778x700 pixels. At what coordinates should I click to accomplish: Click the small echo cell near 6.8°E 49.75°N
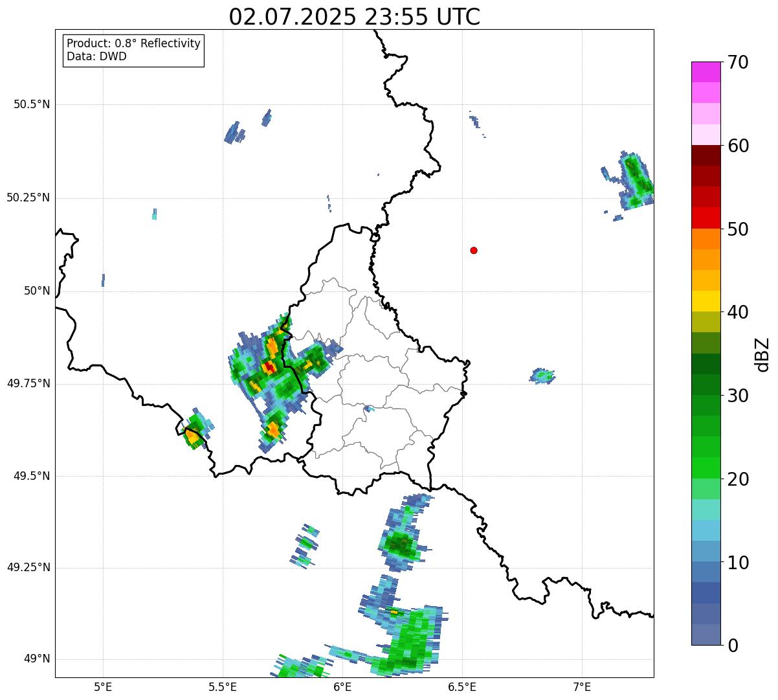543,376
